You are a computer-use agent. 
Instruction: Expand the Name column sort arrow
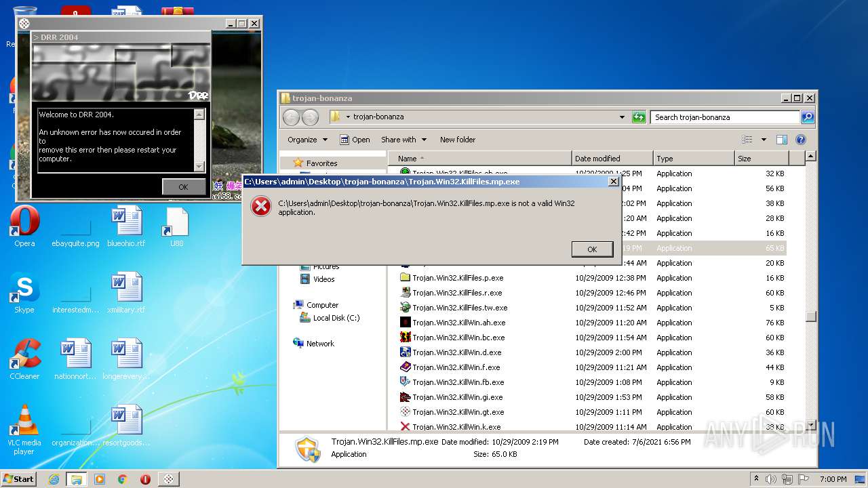[x=422, y=158]
